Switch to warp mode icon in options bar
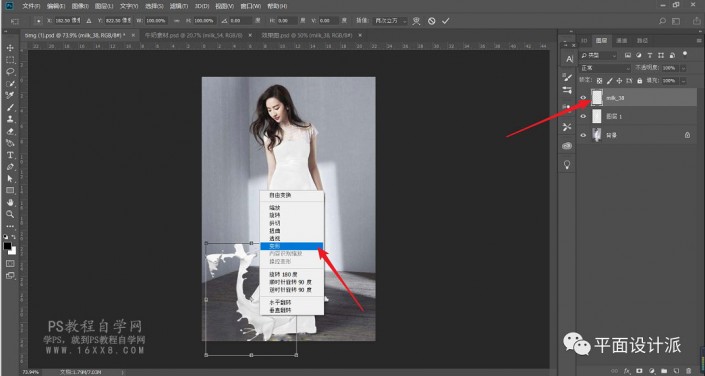Image resolution: width=705 pixels, height=376 pixels. pos(416,21)
